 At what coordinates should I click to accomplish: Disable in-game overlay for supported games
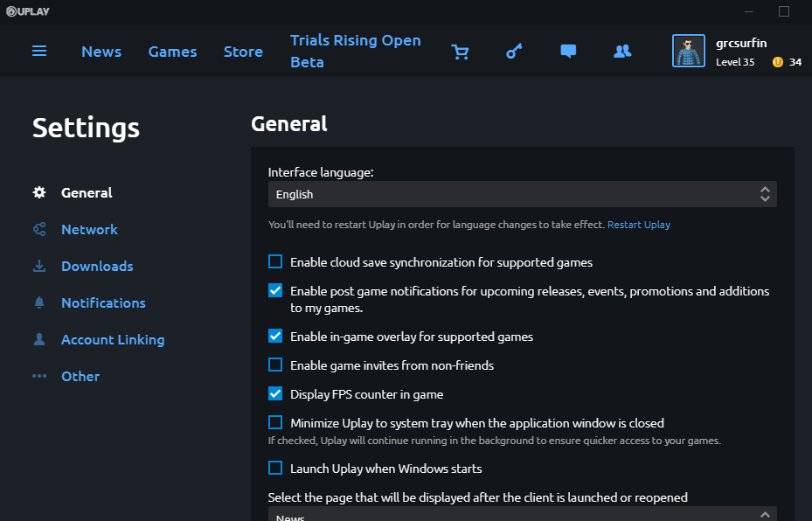point(275,336)
